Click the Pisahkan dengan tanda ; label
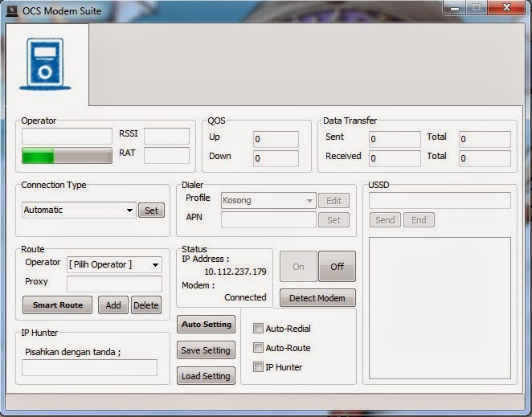The width and height of the screenshot is (532, 417). tap(72, 352)
